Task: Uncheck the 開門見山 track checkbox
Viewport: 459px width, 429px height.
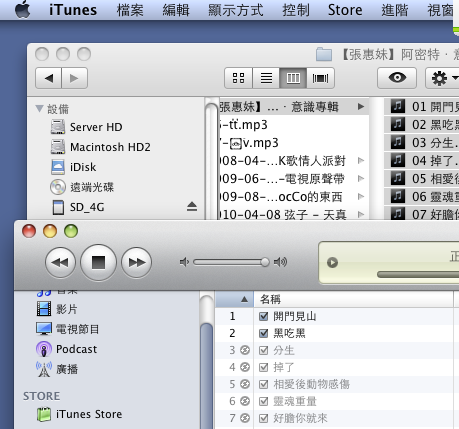Action: pos(264,316)
